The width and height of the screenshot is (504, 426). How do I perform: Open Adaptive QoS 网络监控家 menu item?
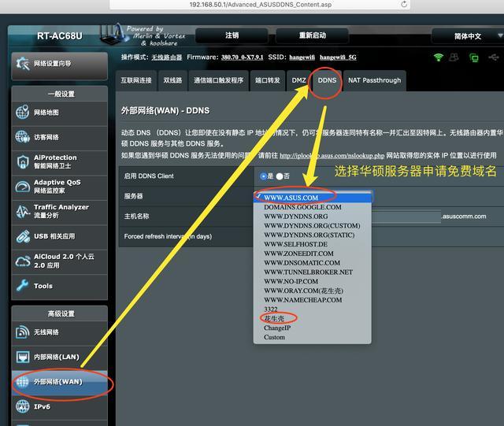(x=60, y=187)
